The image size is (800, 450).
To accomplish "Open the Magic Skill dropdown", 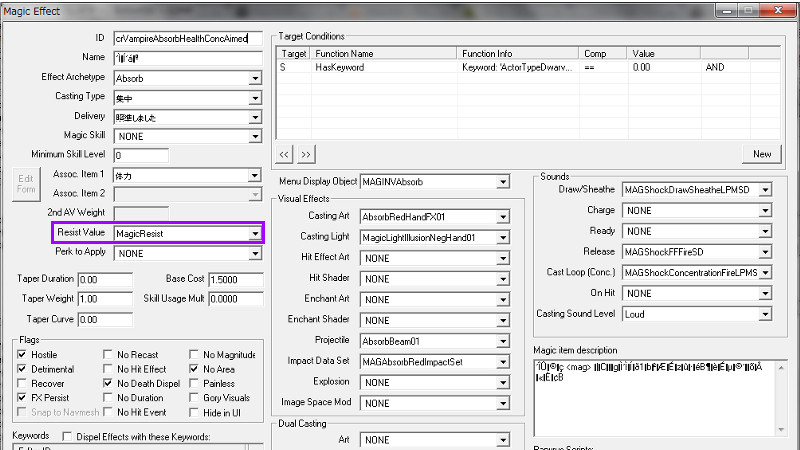I will (255, 136).
